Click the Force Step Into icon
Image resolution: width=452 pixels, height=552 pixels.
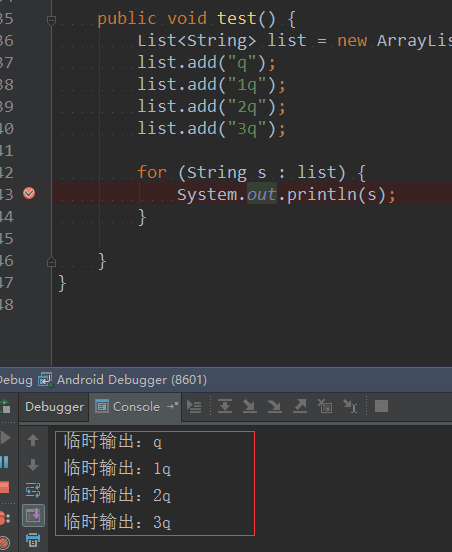[275, 406]
